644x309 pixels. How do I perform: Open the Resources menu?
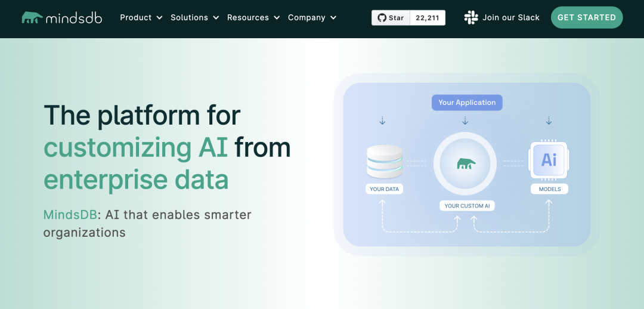click(253, 18)
